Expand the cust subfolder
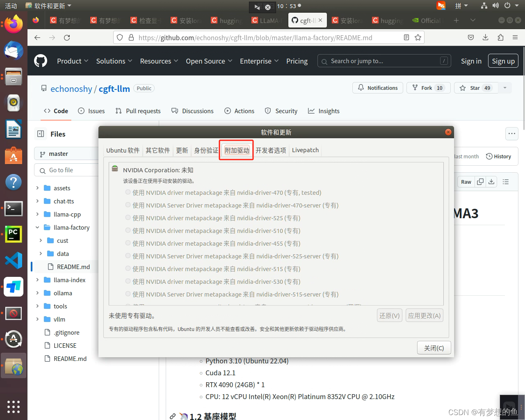Image resolution: width=525 pixels, height=420 pixels. (41, 240)
